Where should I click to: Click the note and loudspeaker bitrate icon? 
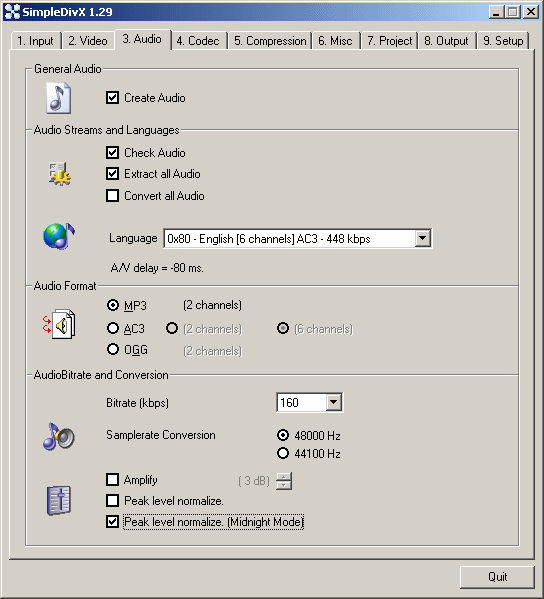(59, 436)
